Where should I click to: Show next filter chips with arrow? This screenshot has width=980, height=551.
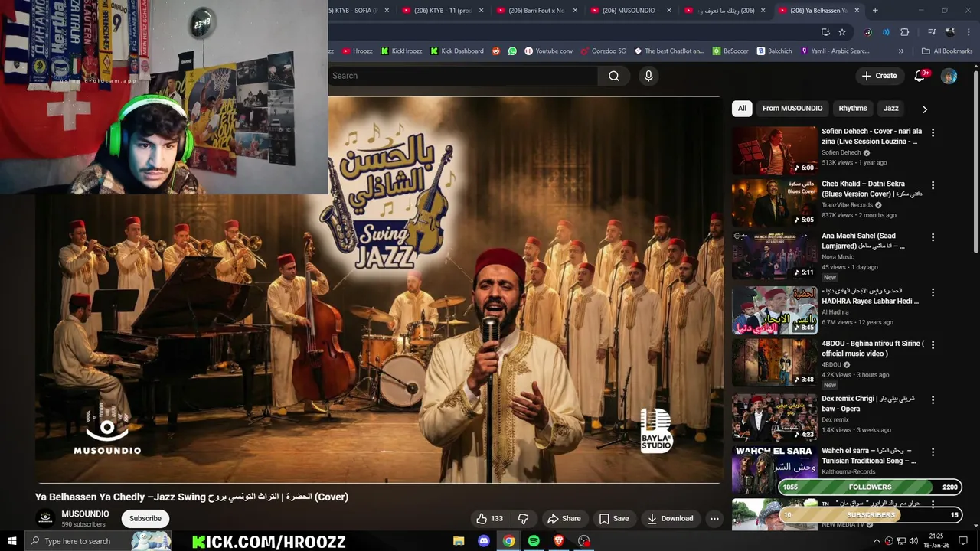(925, 109)
